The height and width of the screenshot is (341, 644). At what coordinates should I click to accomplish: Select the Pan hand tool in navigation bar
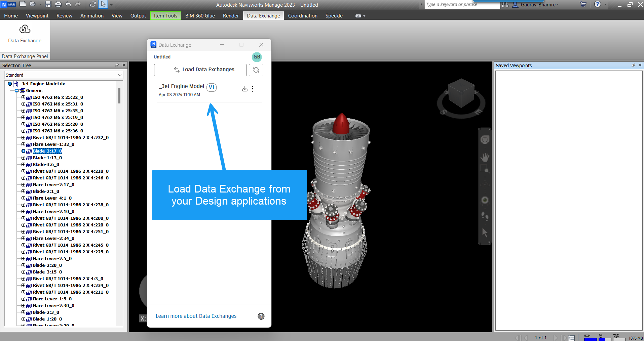click(485, 157)
